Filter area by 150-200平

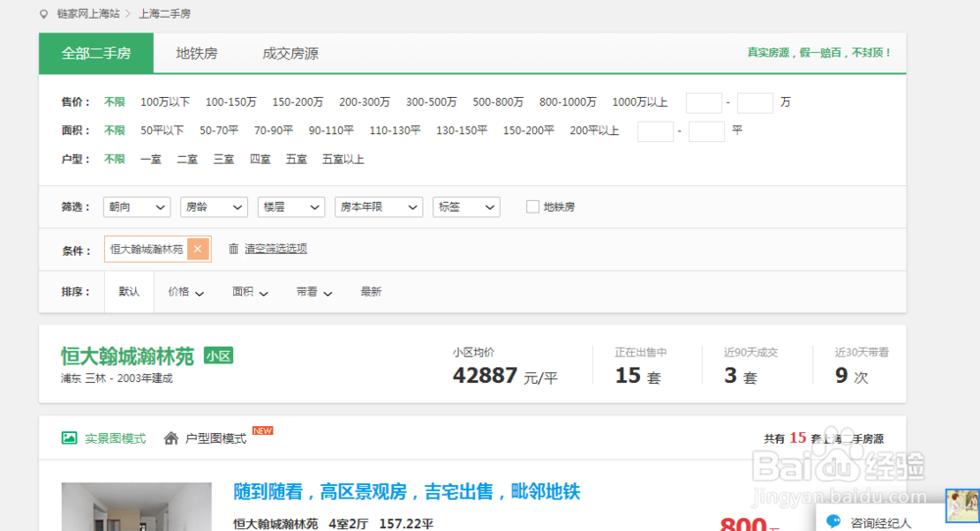(x=528, y=130)
